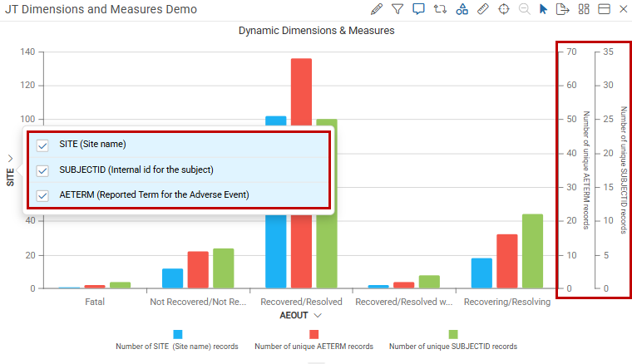Click the green Recovering/Resolving bar
632x364 pixels.
pos(532,251)
